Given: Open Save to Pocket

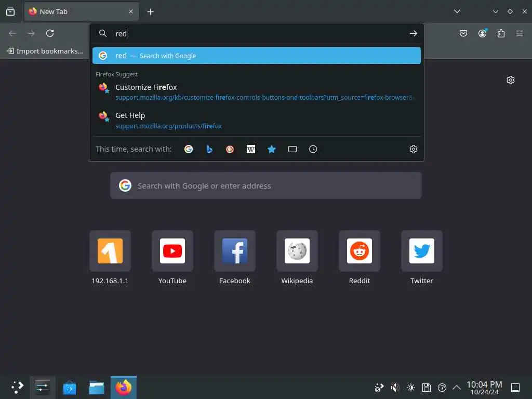Looking at the screenshot, I should tap(463, 33).
